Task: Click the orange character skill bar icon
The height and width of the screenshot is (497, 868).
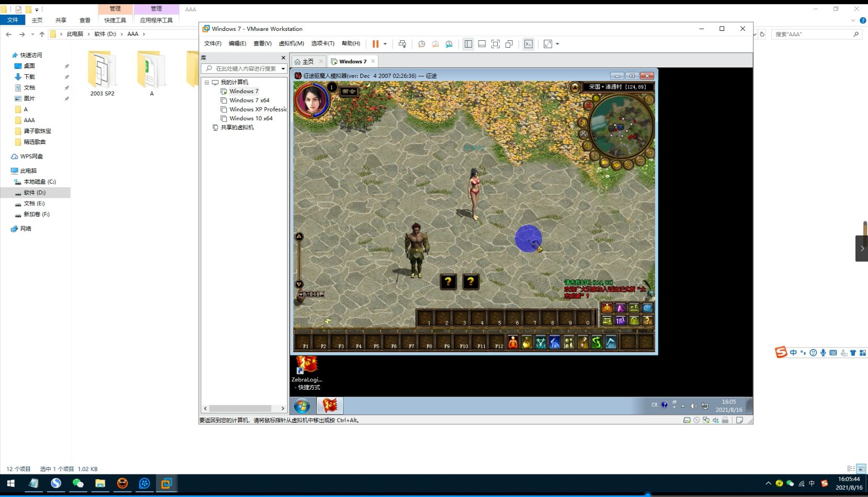Action: 513,342
